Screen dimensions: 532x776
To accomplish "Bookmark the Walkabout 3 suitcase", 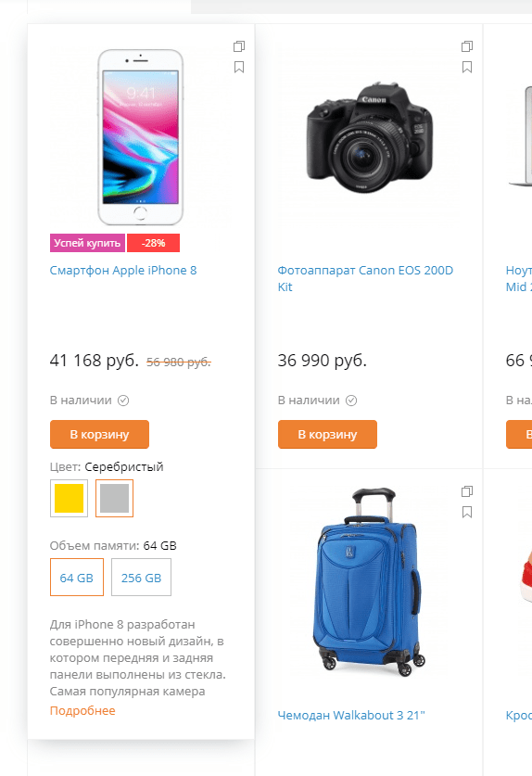I will 467,512.
